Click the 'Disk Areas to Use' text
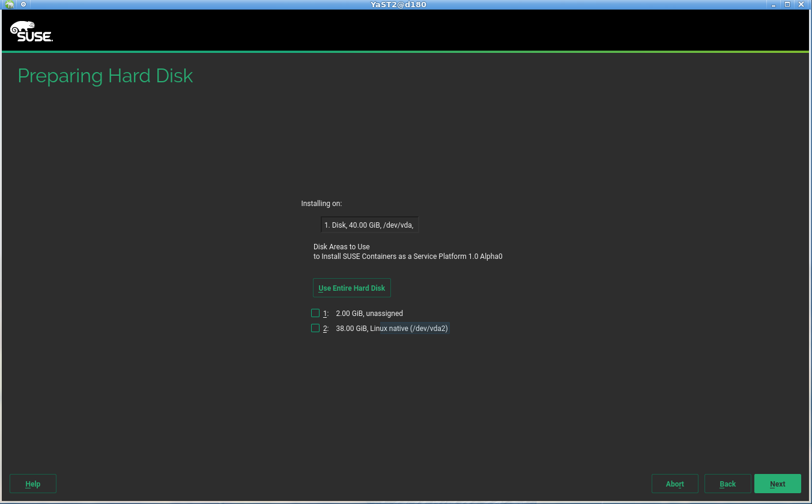 point(341,247)
